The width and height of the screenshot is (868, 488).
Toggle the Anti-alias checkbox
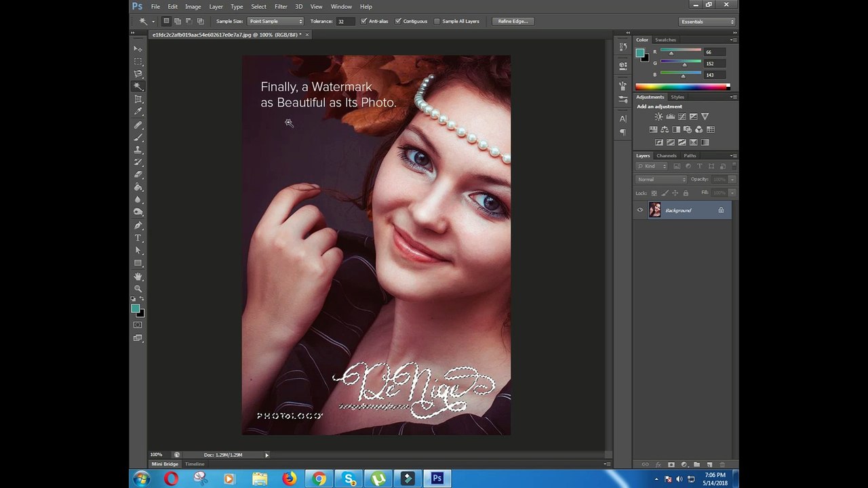tap(364, 21)
